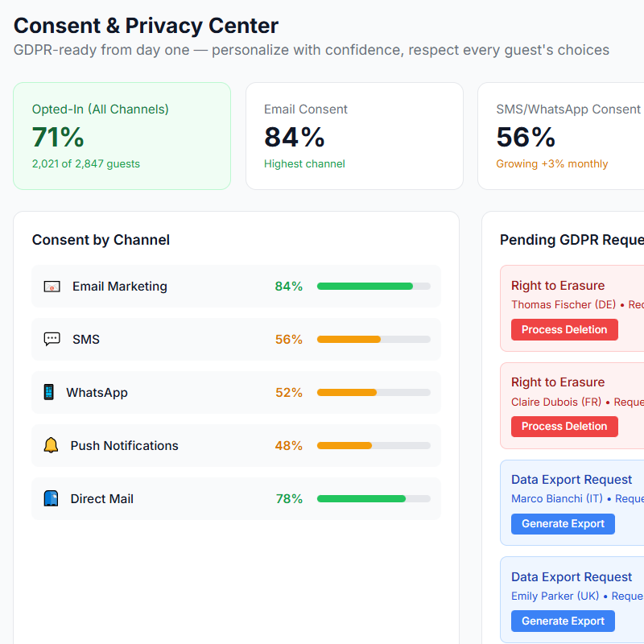Click the Push Notifications progress bar
This screenshot has height=644, width=644.
click(374, 445)
